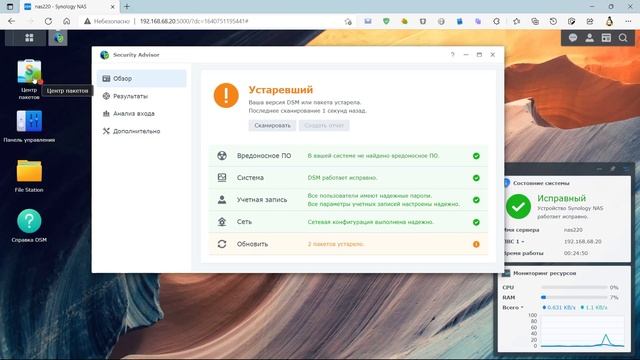Screen dimensions: 640x360
Task: Open browser favorites star icon
Action: coord(517,21)
